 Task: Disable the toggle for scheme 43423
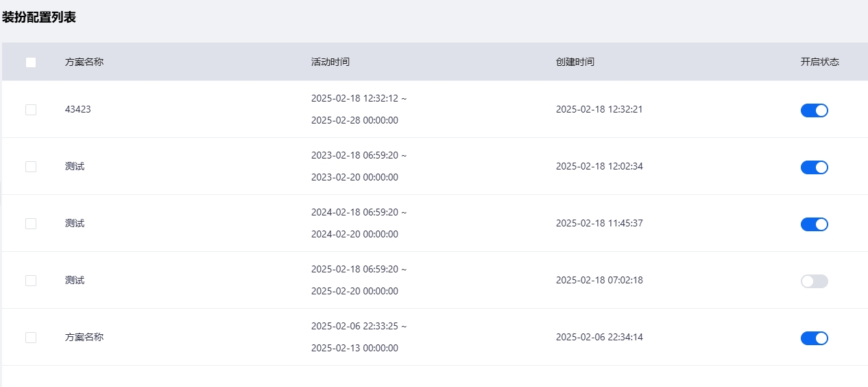pos(815,110)
